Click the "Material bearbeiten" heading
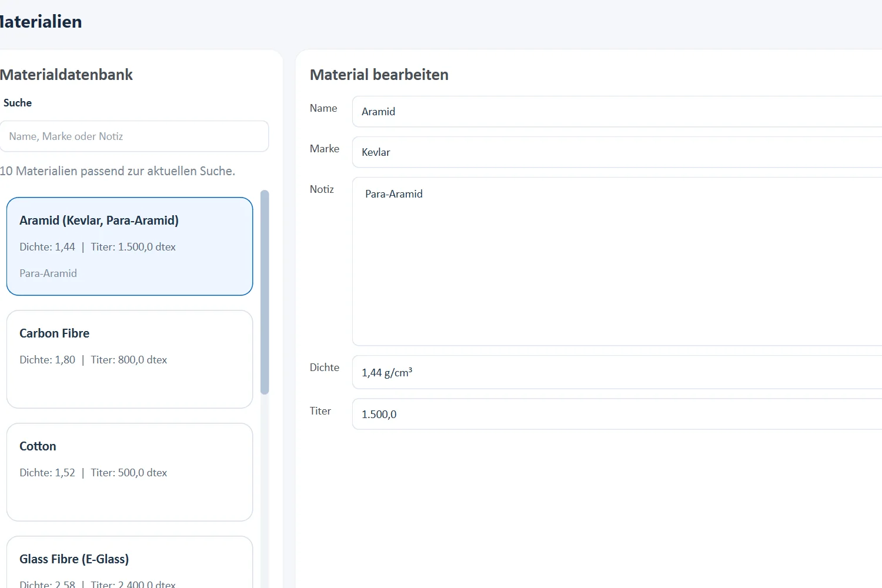Screen dimensions: 882x588 (379, 75)
